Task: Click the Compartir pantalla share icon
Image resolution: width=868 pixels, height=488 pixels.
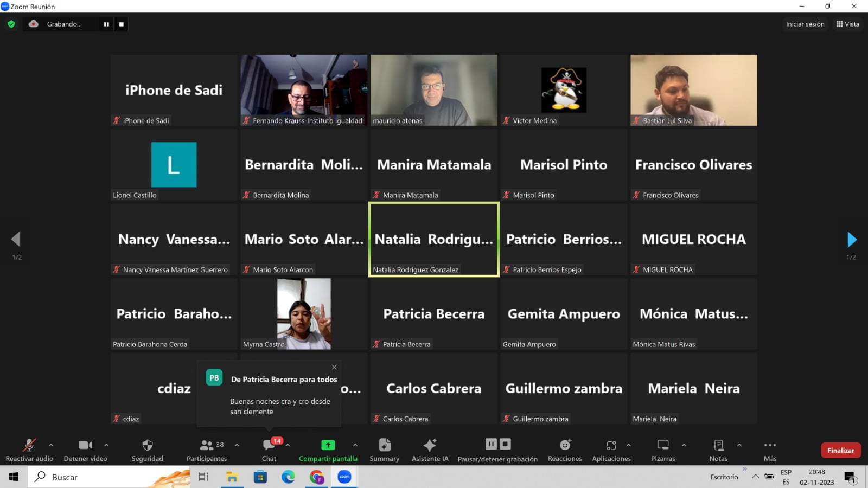Action: [328, 445]
